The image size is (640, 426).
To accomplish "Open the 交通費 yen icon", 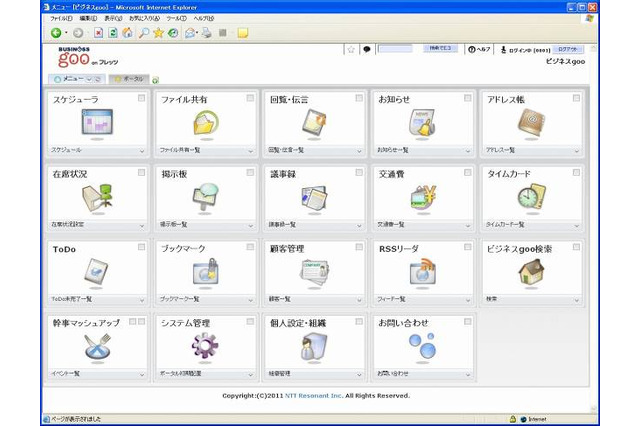I will (x=423, y=197).
